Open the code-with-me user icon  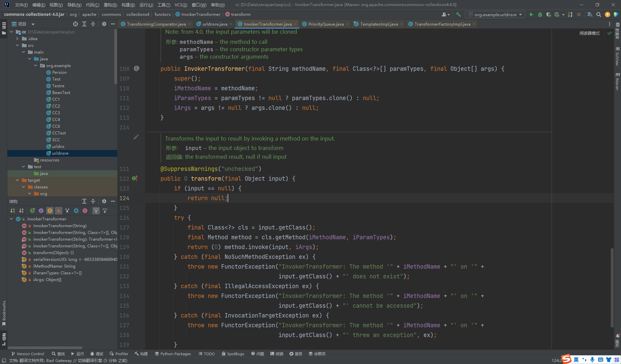coord(445,14)
